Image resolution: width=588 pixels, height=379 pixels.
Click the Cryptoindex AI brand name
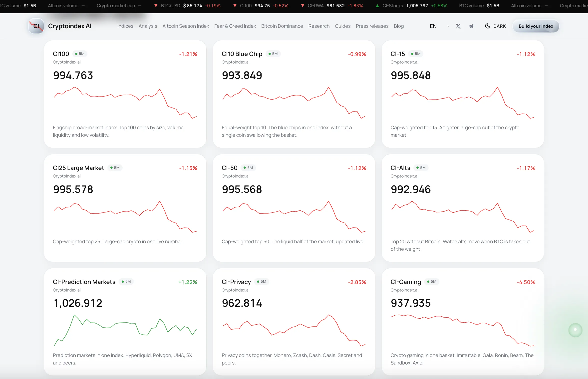click(70, 26)
